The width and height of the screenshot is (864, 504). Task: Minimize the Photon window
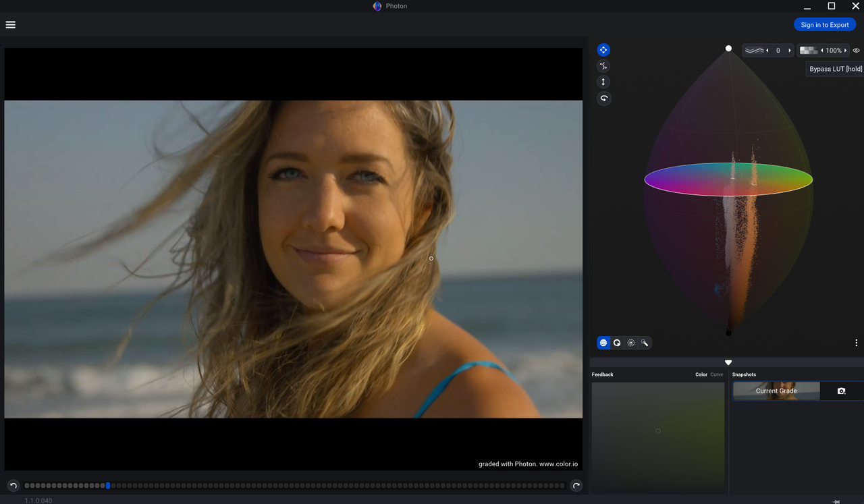point(807,7)
